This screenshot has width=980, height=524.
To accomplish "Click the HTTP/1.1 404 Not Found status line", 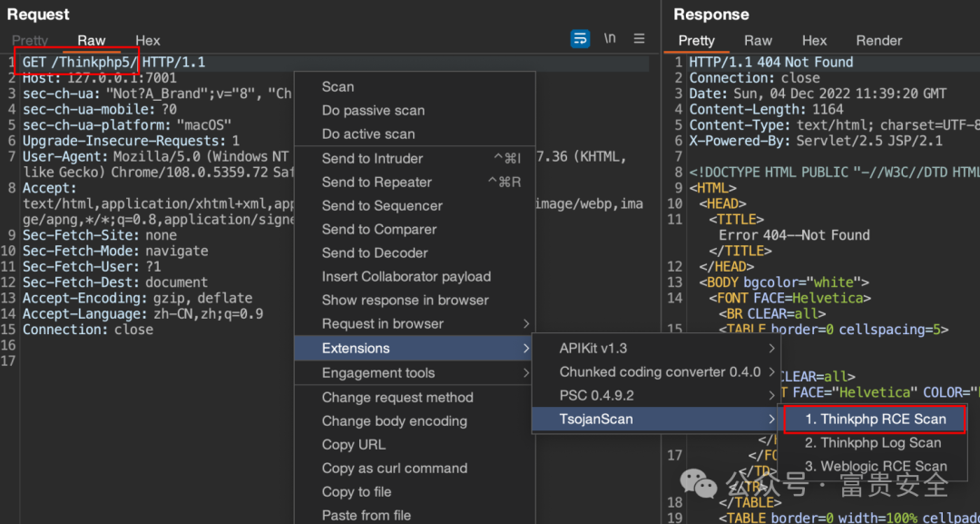I will [x=770, y=63].
